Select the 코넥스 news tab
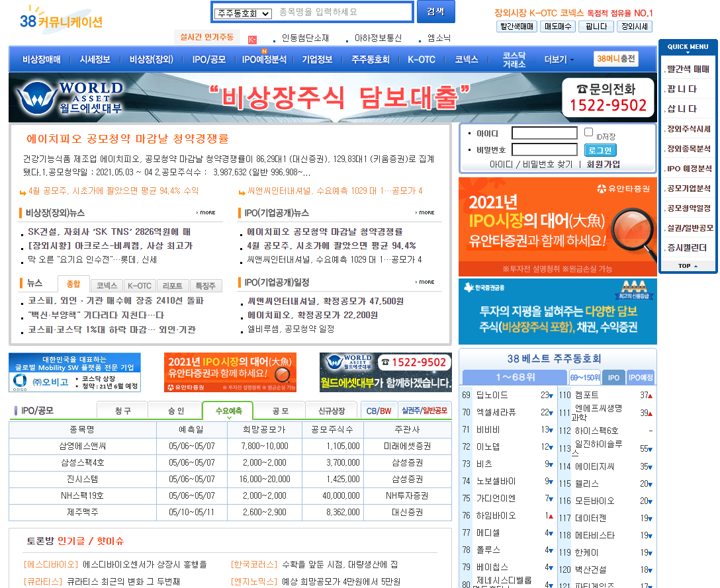 [107, 286]
